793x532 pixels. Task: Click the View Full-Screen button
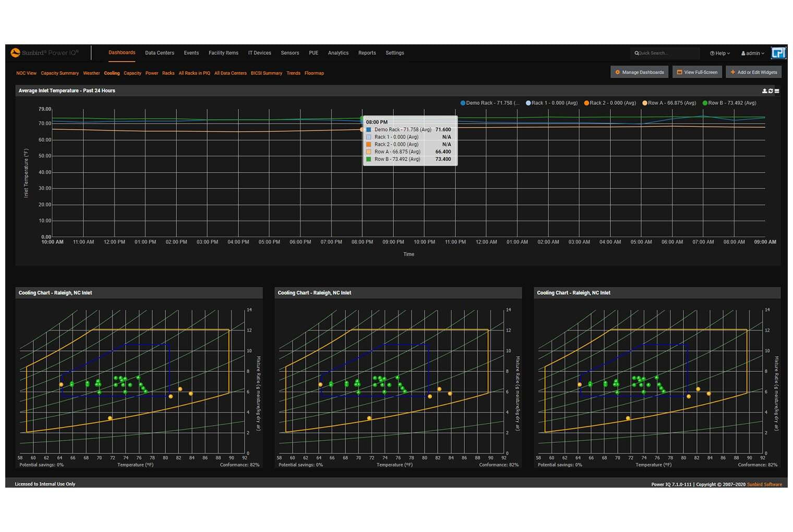tap(697, 72)
